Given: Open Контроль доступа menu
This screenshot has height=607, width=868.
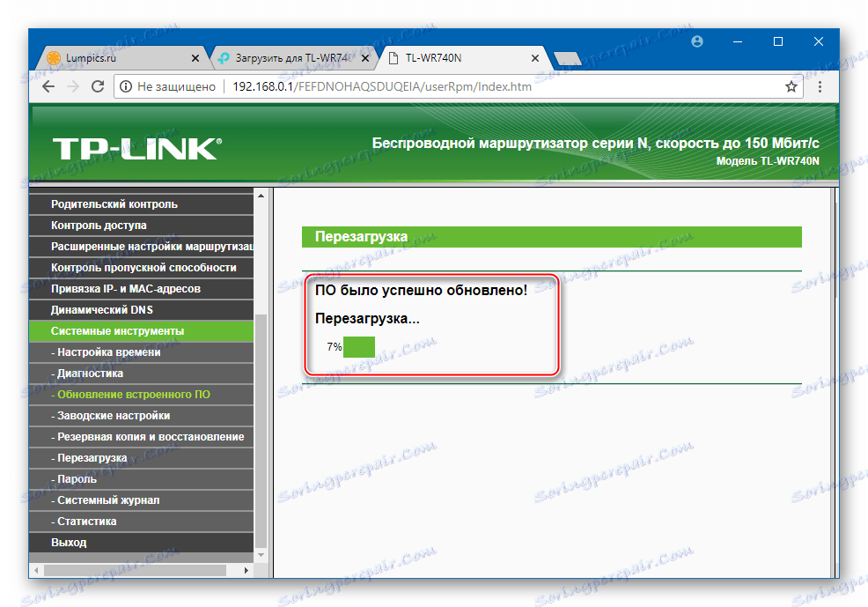Looking at the screenshot, I should coord(141,226).
